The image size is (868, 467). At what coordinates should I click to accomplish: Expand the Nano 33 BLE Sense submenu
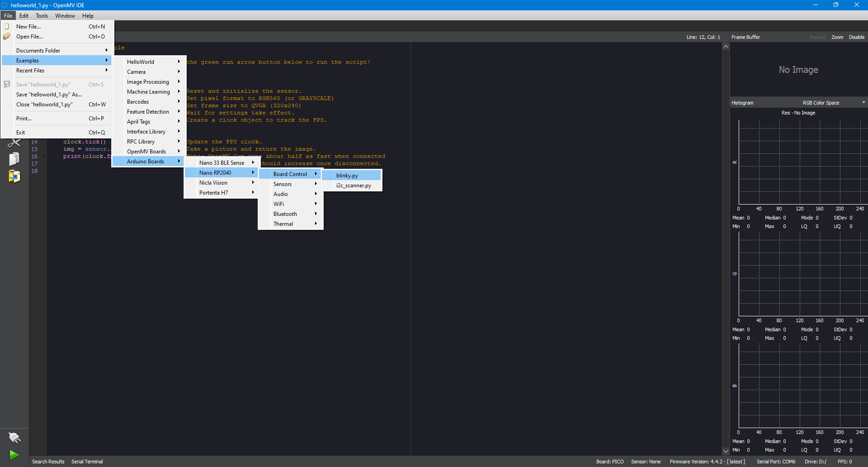221,163
